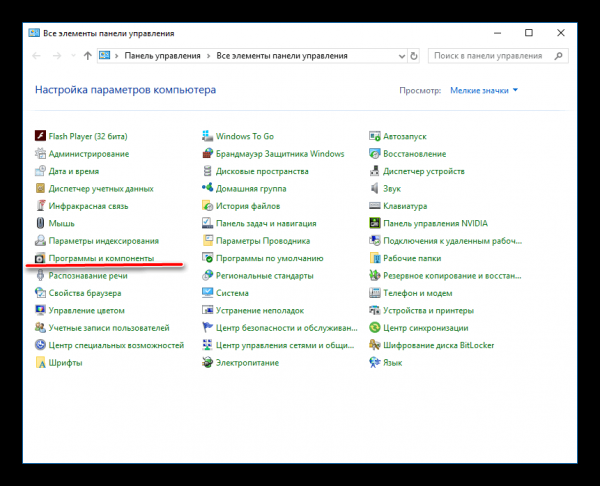Expand the address bar history dropdown arrow
This screenshot has height=486, width=600.
pos(401,56)
